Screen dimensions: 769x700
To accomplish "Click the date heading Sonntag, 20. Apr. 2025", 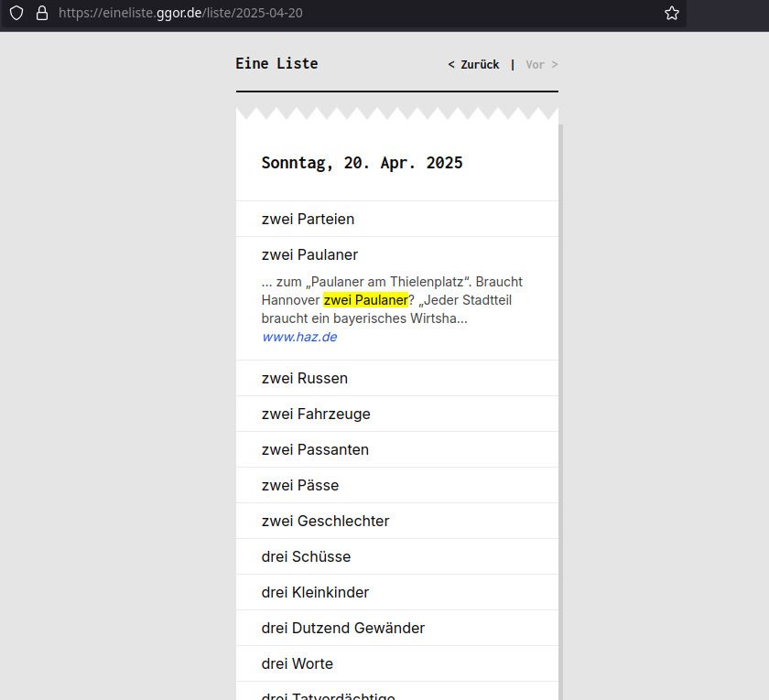I will 362,163.
